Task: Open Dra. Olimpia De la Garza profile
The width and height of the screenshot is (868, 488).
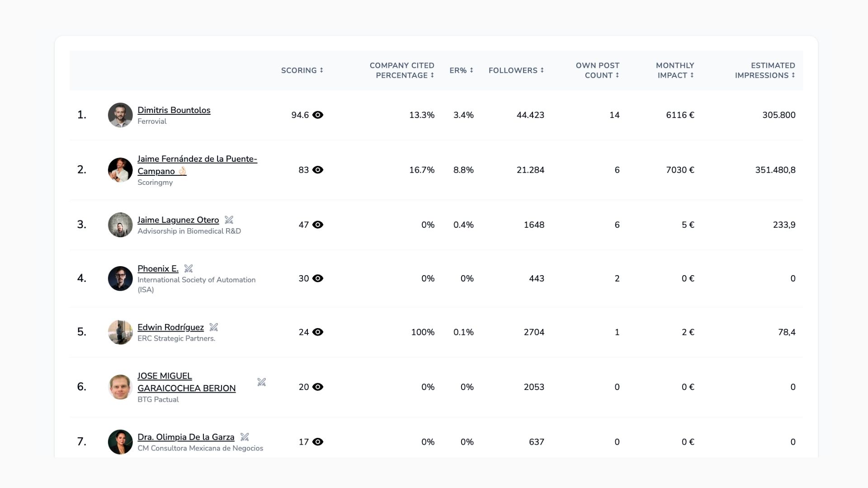Action: tap(186, 437)
